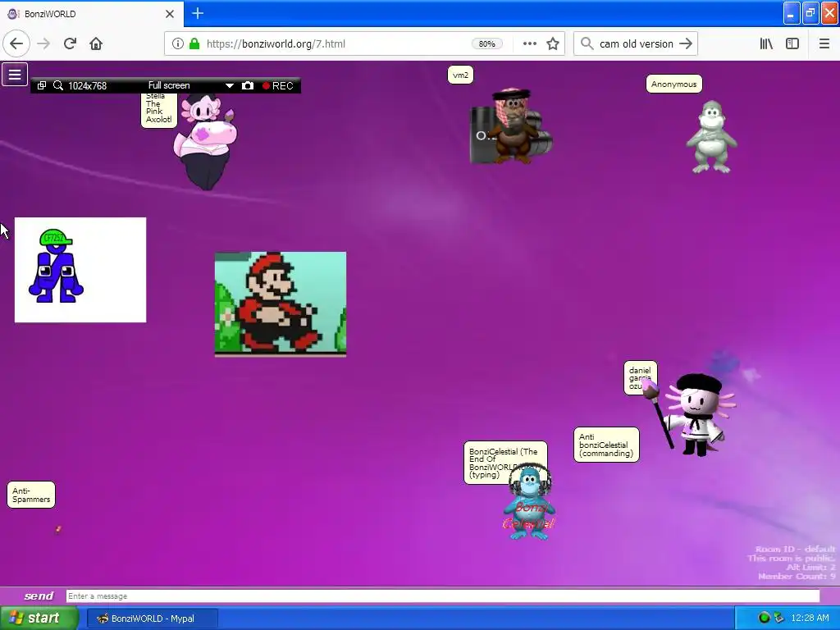Click the Anti bonziCelestial (commanding) tag
The image size is (840, 630).
pyautogui.click(x=606, y=445)
